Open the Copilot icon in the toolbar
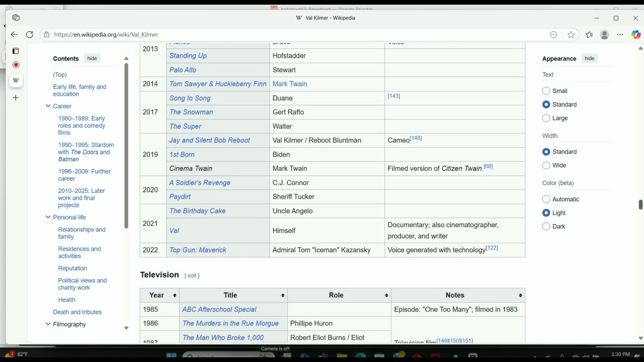Viewport: 644px width, 362px height. pyautogui.click(x=636, y=35)
